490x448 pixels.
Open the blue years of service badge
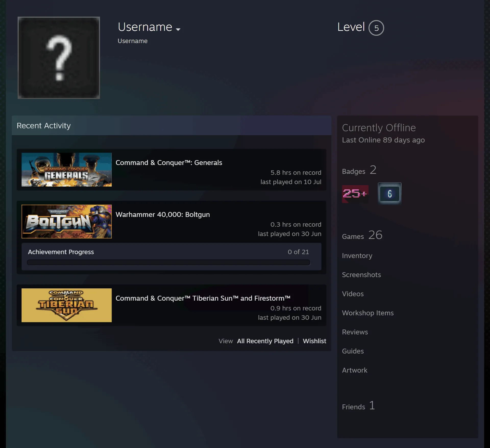point(389,194)
